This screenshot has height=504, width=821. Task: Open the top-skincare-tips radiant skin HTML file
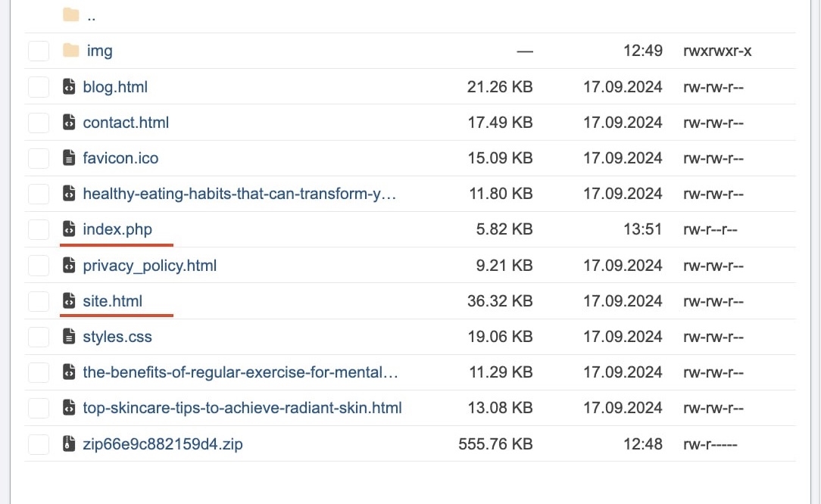coord(242,408)
